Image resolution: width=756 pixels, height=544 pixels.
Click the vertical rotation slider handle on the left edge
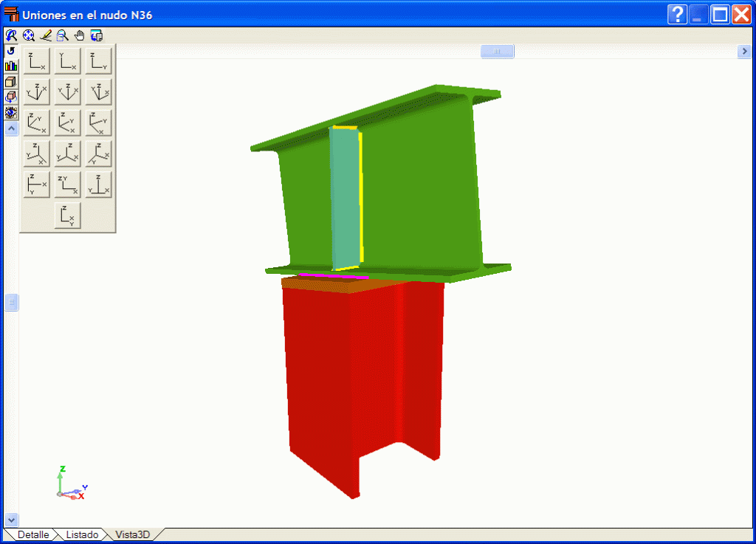click(x=12, y=302)
